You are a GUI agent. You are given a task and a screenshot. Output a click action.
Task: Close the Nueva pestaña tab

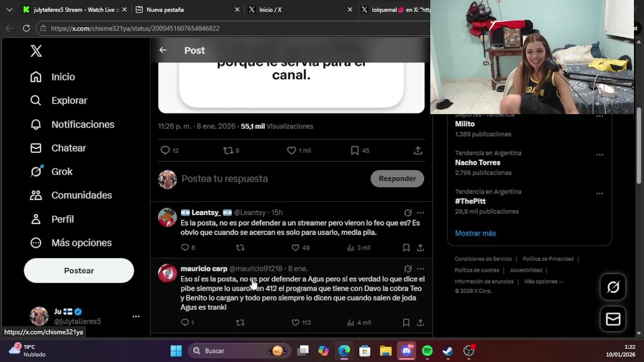[x=237, y=10]
